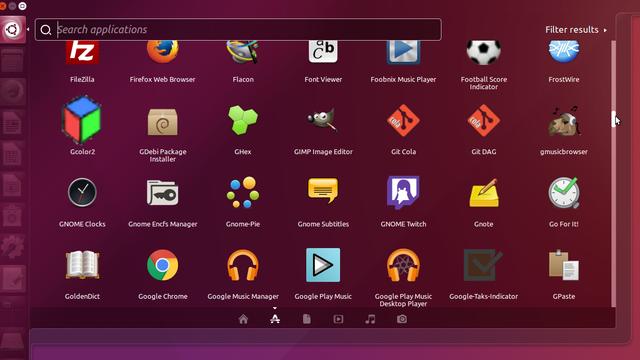Launch GPaste clipboard manager
Screen dimensions: 640x360
(x=564, y=265)
